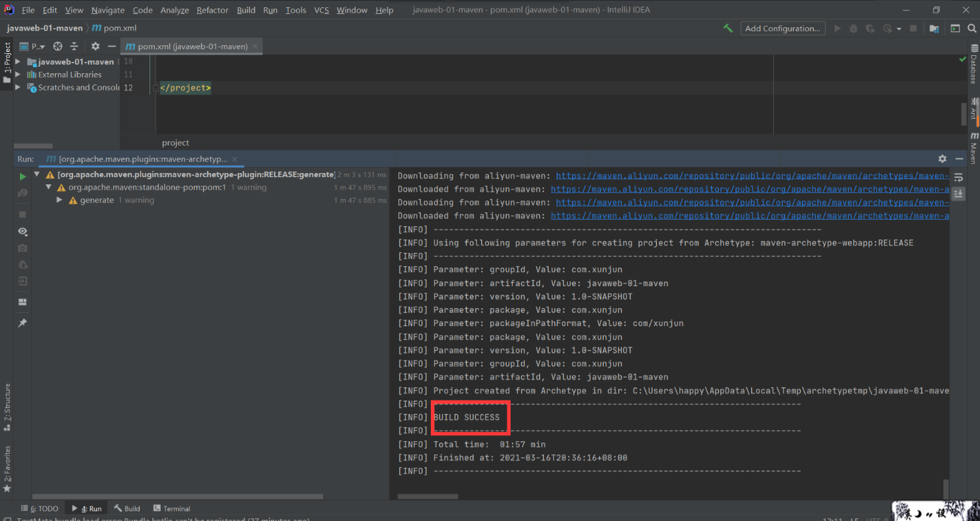Expand Scratches and Consoles node

tap(18, 87)
